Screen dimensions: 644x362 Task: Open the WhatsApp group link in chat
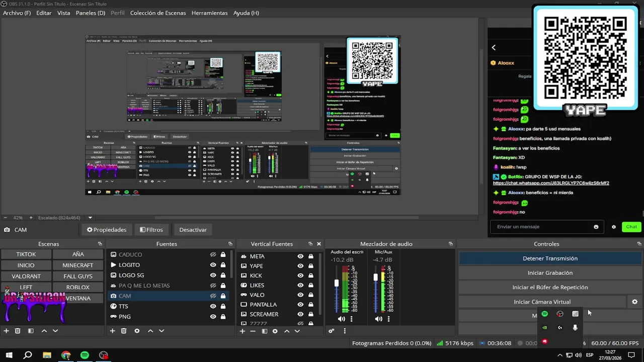coord(551,183)
